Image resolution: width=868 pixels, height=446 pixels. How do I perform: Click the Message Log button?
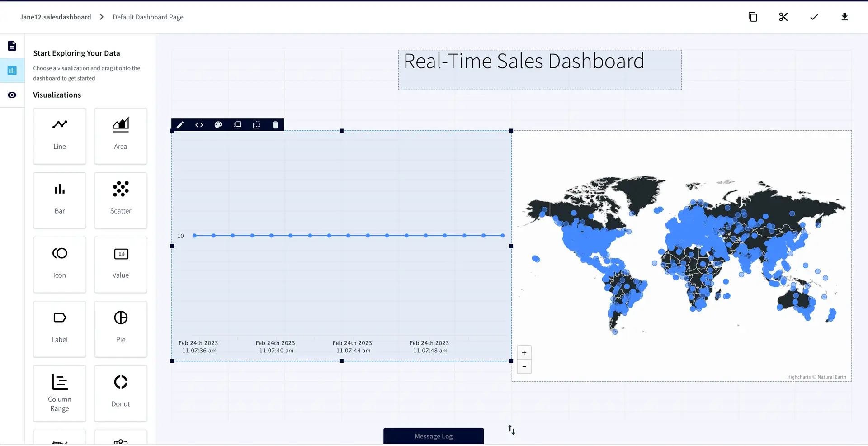(x=433, y=437)
